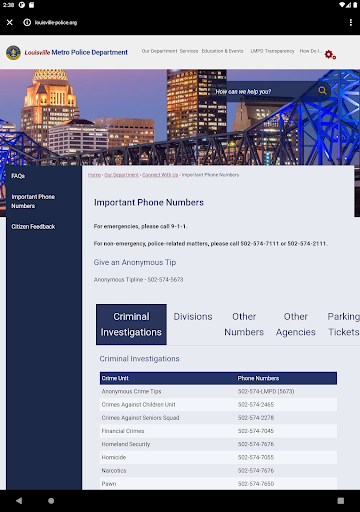
Task: Open Our Department menu
Action: pos(159,51)
